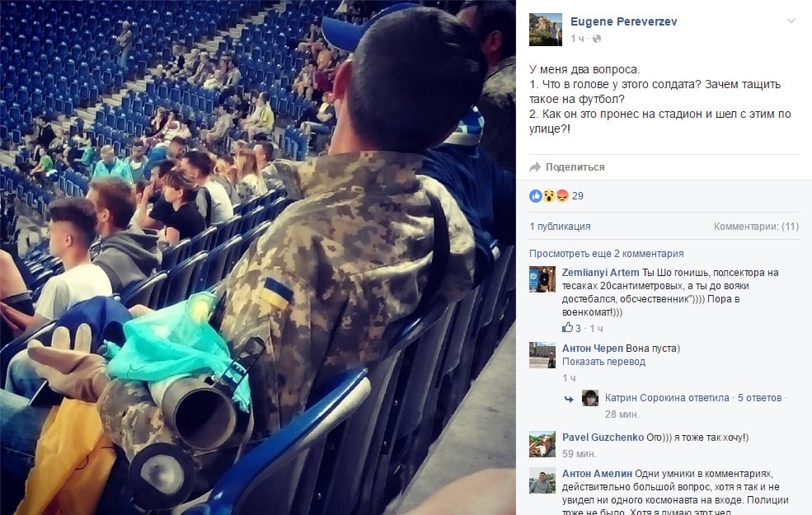
Task: Click reply arrow under Антон Череп comment
Action: [x=569, y=399]
